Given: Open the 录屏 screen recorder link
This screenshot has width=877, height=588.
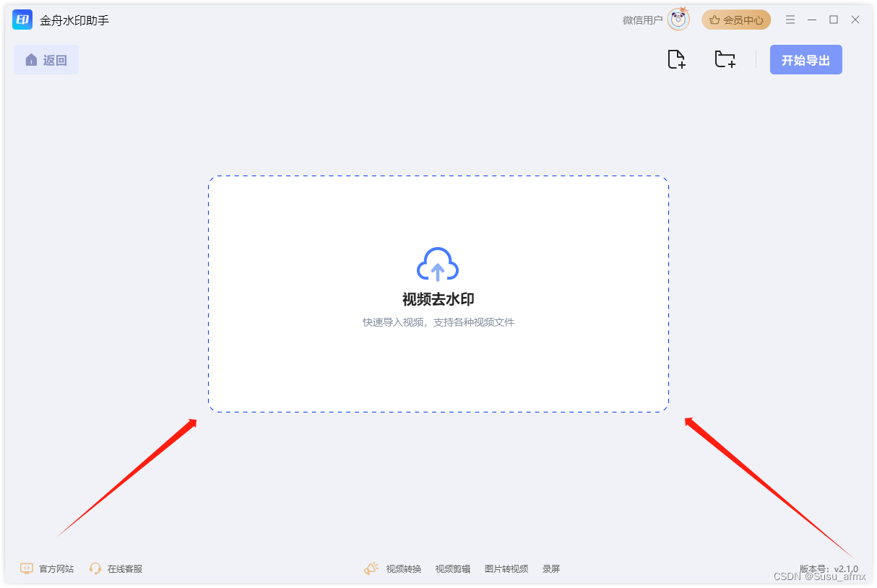Looking at the screenshot, I should tap(551, 569).
